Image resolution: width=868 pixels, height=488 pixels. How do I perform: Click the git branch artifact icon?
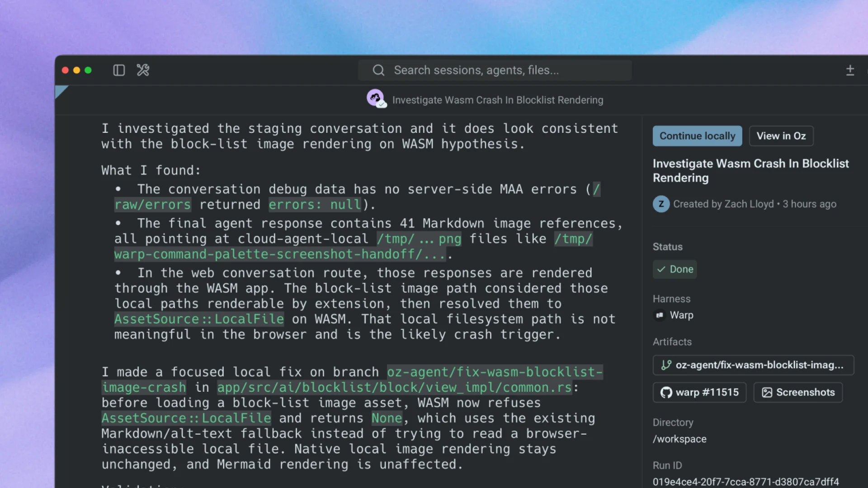click(x=666, y=365)
